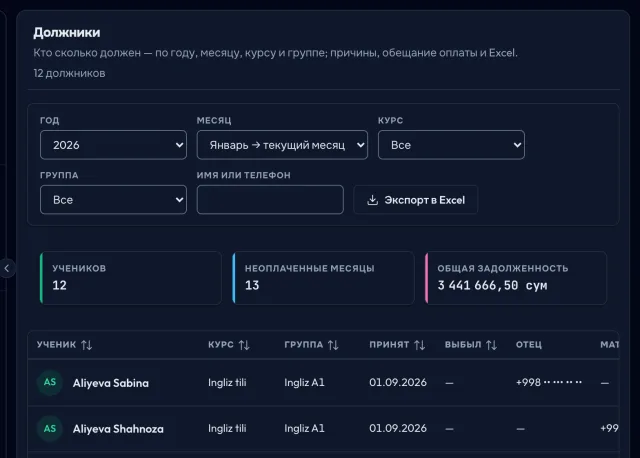Click Экспорт в Excel button

[416, 200]
